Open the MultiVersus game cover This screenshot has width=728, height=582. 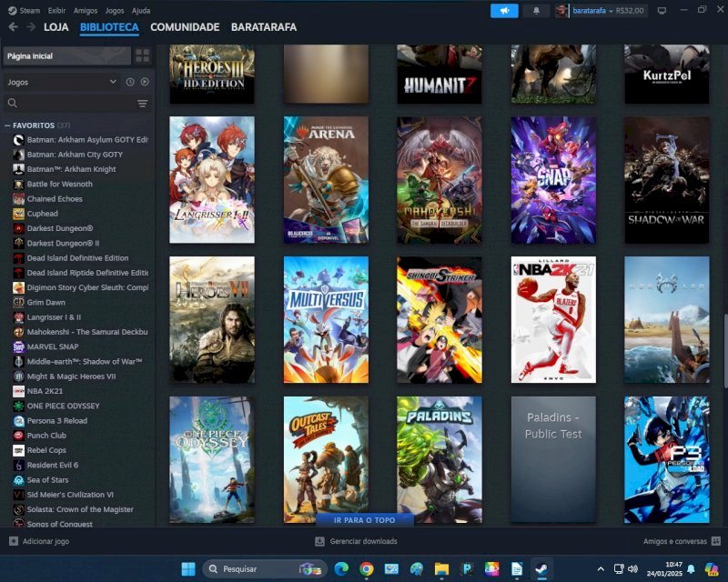coord(326,320)
